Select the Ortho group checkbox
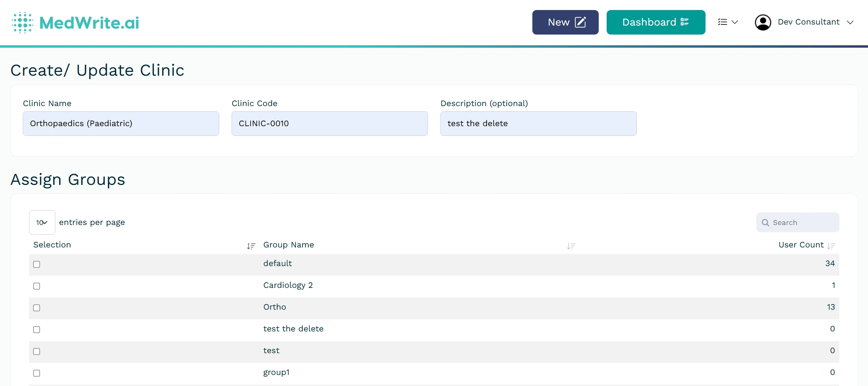This screenshot has height=386, width=868. [x=36, y=308]
